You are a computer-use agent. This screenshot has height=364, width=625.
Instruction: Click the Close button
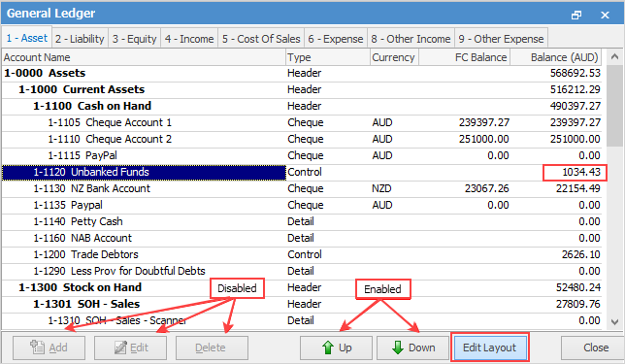coord(593,347)
